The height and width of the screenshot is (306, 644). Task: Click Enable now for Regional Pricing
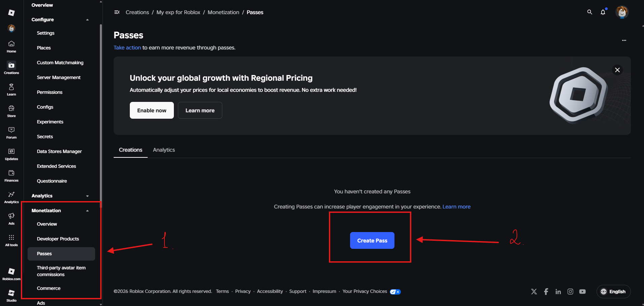click(x=152, y=110)
